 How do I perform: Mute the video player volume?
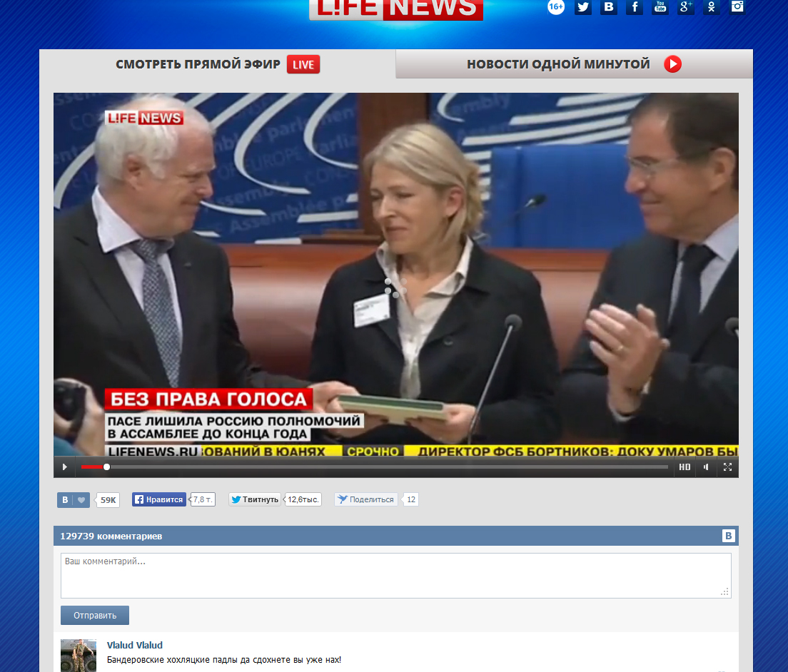[x=706, y=467]
